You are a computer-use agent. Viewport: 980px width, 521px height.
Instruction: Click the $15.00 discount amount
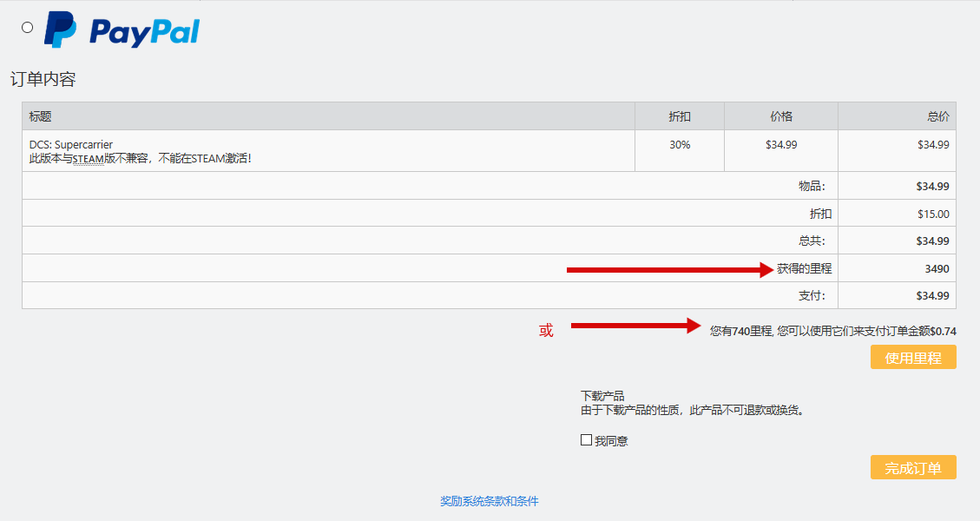(933, 214)
